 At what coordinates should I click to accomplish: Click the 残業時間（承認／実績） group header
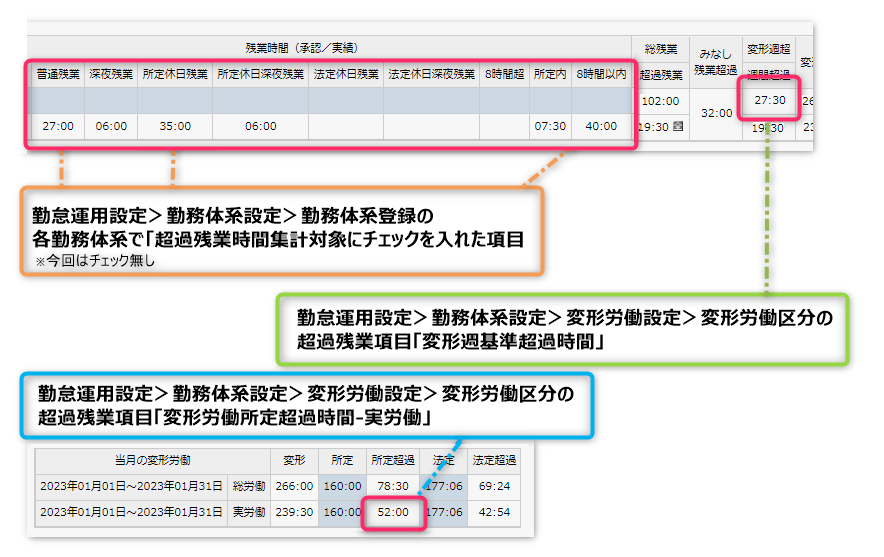coord(329,47)
